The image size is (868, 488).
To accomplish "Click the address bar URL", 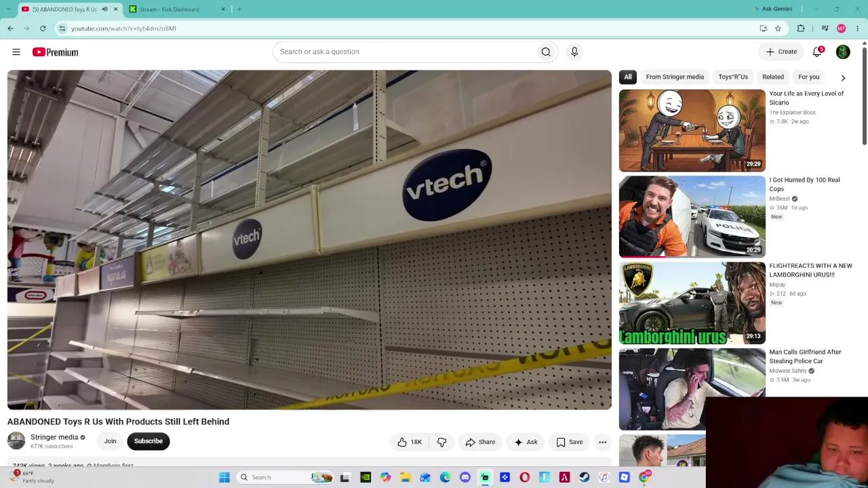I will click(x=123, y=28).
